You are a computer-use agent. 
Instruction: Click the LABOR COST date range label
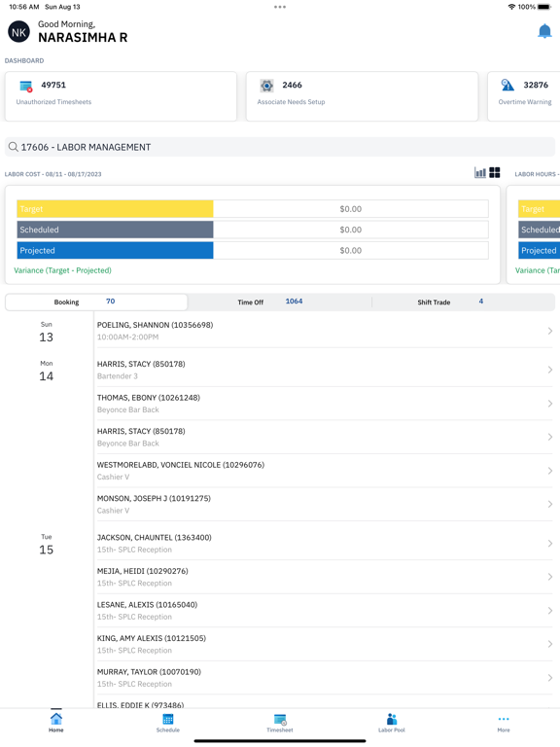(x=52, y=174)
